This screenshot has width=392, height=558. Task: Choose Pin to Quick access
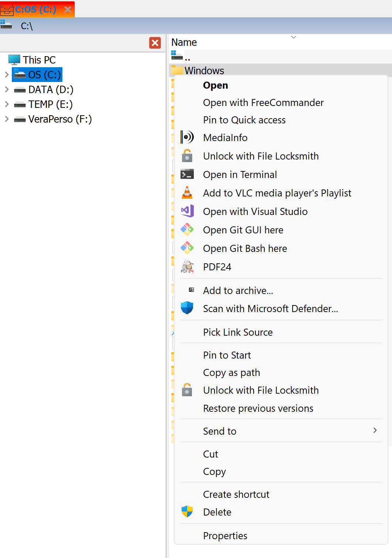pos(281,120)
